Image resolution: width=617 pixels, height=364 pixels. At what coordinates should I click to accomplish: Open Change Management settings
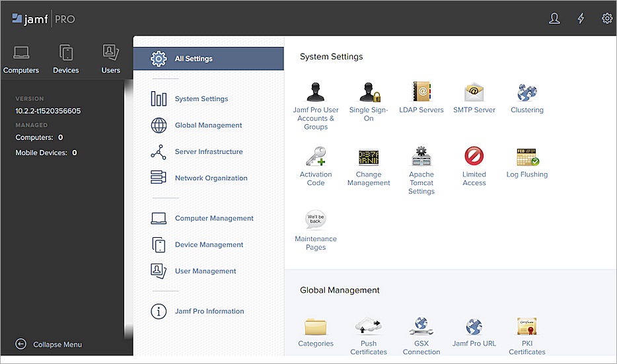tap(369, 157)
